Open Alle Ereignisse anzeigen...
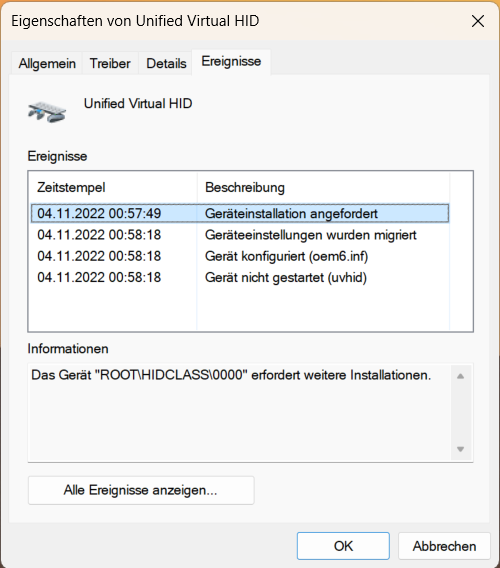 141,490
